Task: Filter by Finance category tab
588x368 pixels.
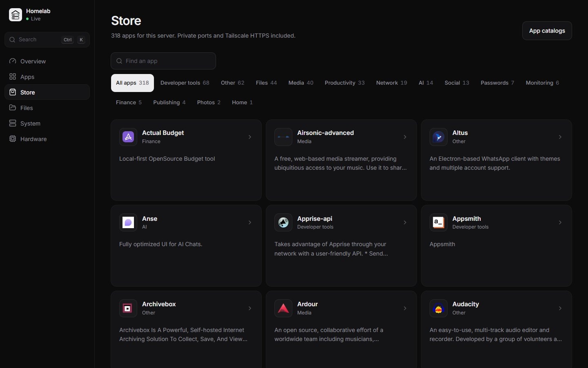Action: click(129, 103)
